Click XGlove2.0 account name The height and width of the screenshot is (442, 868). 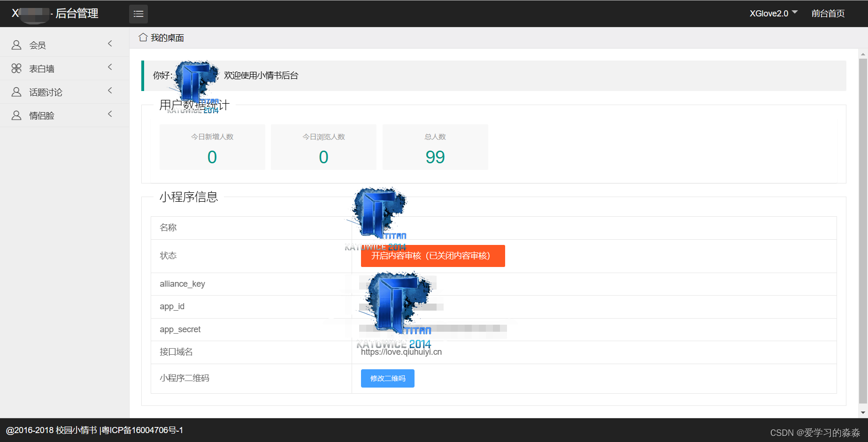[x=769, y=14]
